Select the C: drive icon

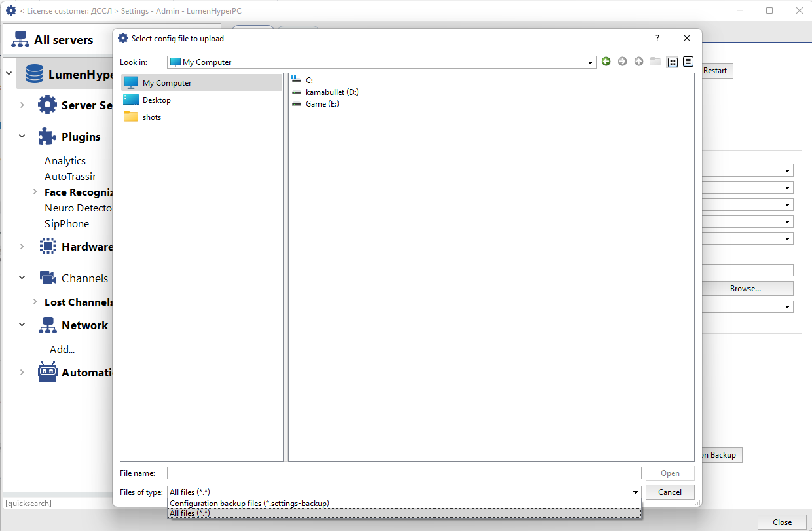coord(295,80)
